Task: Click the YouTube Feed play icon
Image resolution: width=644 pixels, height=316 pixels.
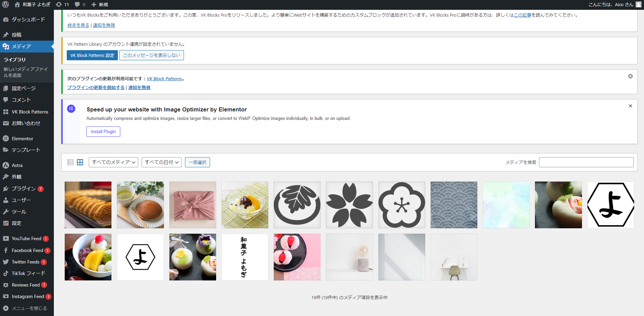Action: tap(6, 238)
